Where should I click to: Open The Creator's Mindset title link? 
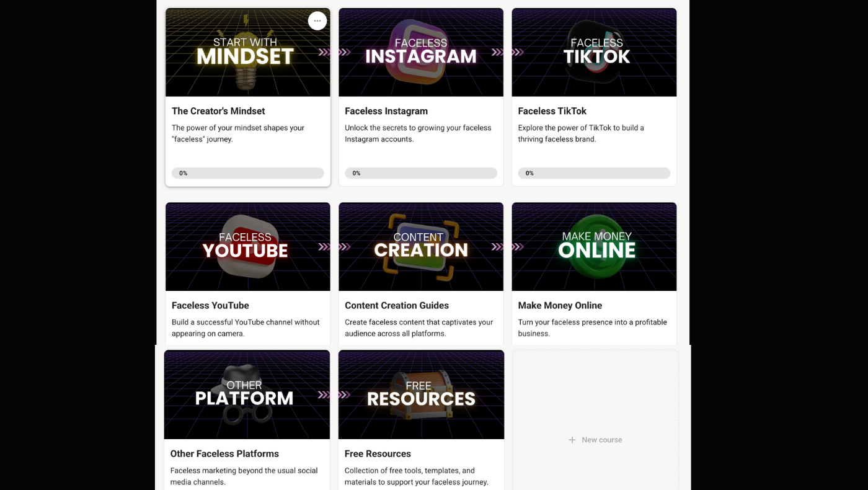[218, 111]
